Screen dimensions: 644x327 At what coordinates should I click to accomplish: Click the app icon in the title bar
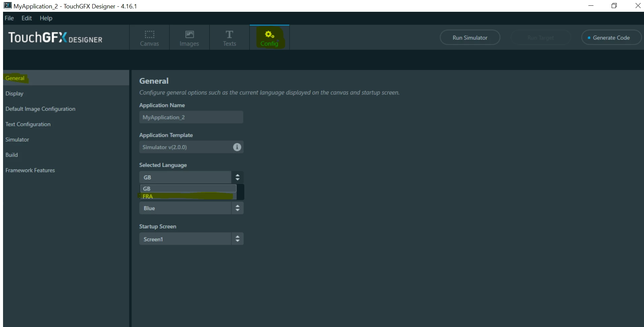(x=7, y=5)
